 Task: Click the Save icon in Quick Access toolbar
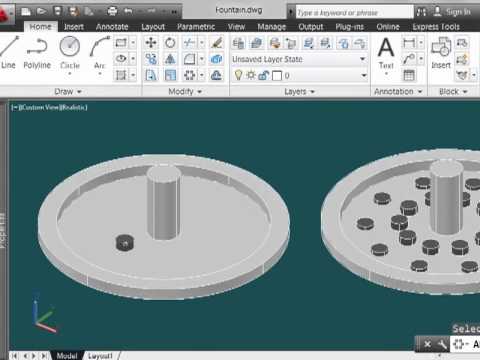(57, 11)
